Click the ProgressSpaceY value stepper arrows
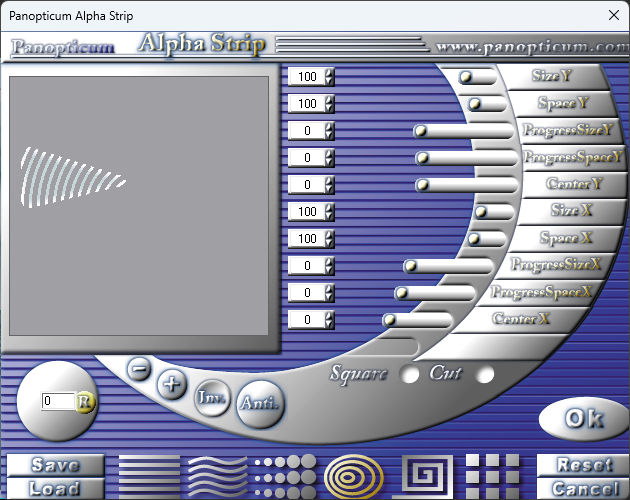The height and width of the screenshot is (500, 630). 329,158
